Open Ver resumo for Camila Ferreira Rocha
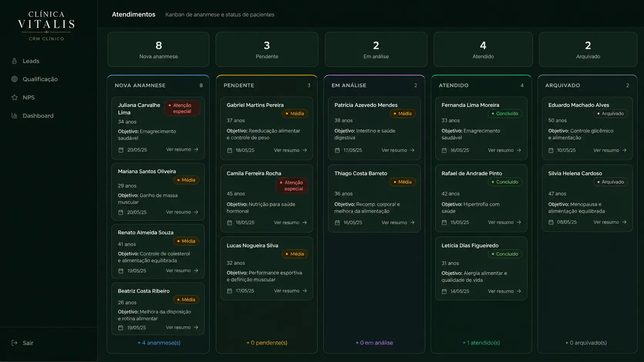 (x=290, y=222)
